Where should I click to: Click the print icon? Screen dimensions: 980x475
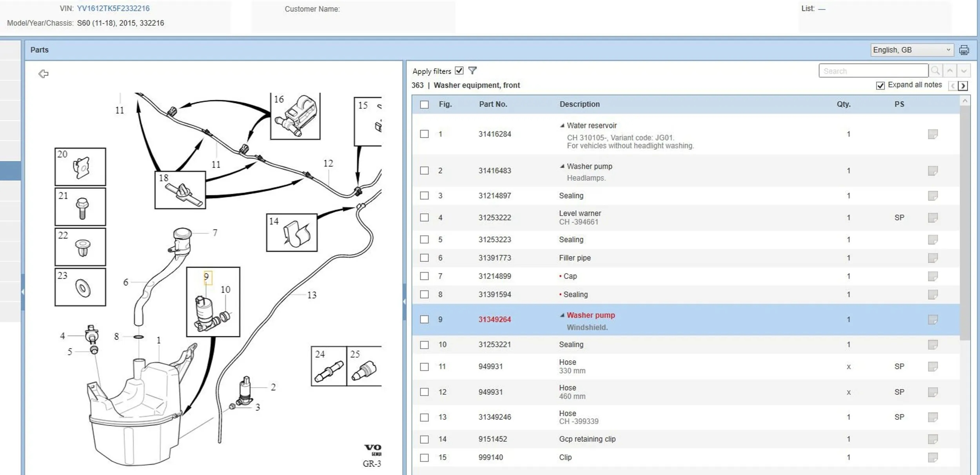click(964, 50)
